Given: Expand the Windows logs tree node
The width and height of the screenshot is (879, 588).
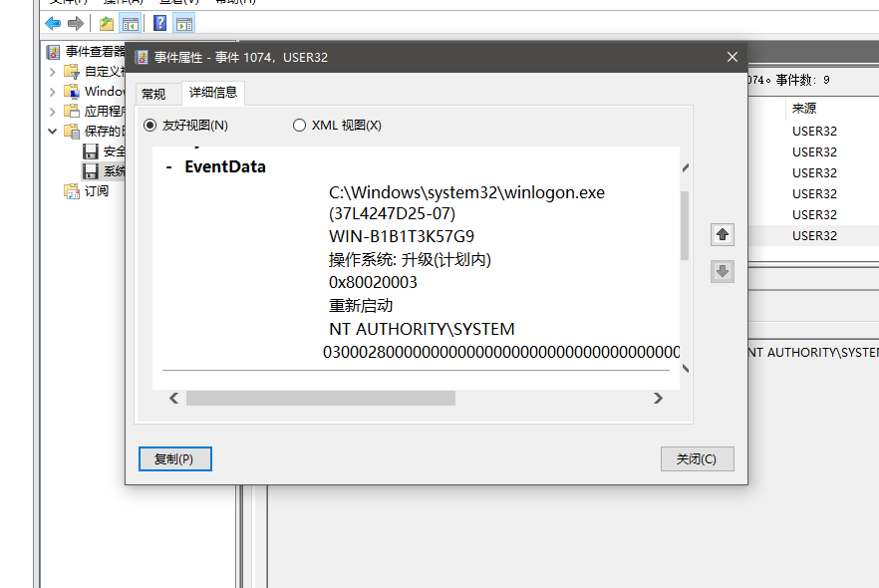Looking at the screenshot, I should pos(53,92).
